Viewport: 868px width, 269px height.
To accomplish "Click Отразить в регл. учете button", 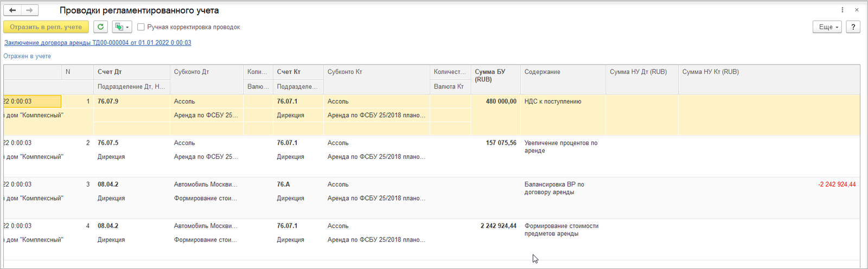I will pos(46,27).
